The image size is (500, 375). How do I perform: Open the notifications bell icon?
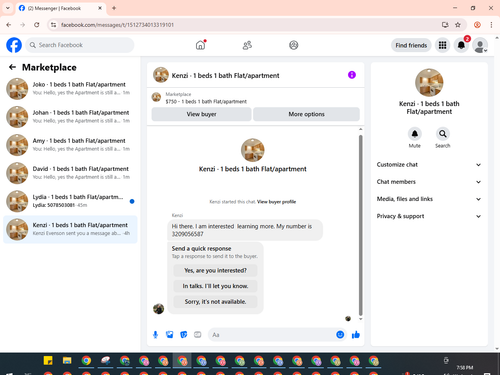click(x=461, y=45)
